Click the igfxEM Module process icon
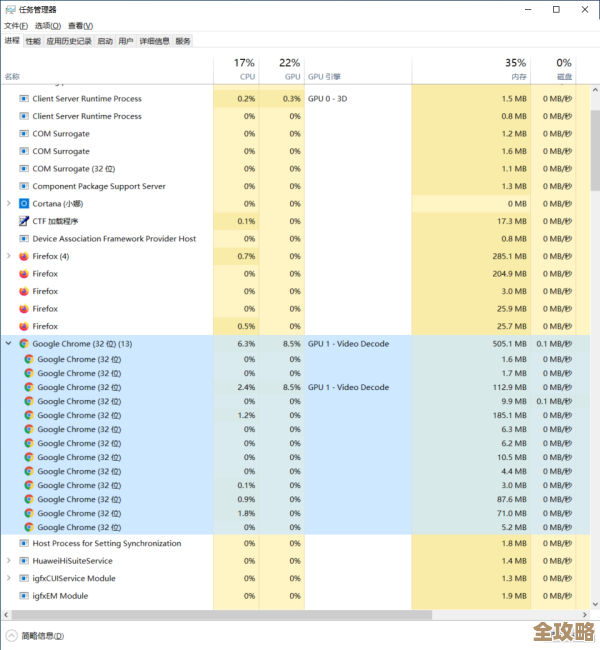Image resolution: width=600 pixels, height=650 pixels. [24, 596]
